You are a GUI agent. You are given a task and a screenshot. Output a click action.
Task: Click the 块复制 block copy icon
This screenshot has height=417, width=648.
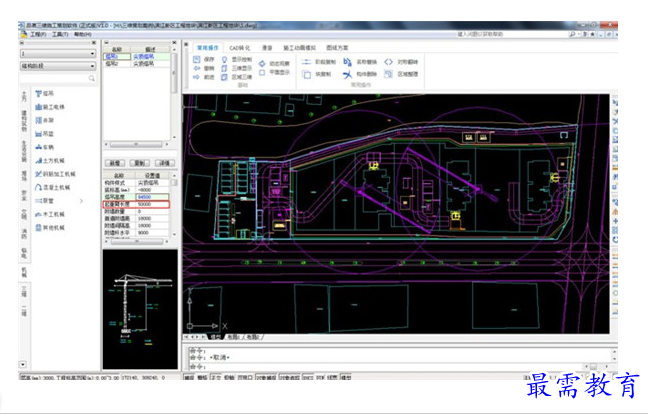(x=306, y=74)
